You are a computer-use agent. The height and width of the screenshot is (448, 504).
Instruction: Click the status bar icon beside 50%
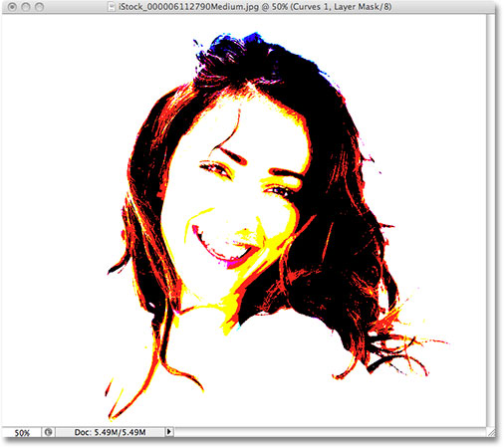pyautogui.click(x=49, y=432)
